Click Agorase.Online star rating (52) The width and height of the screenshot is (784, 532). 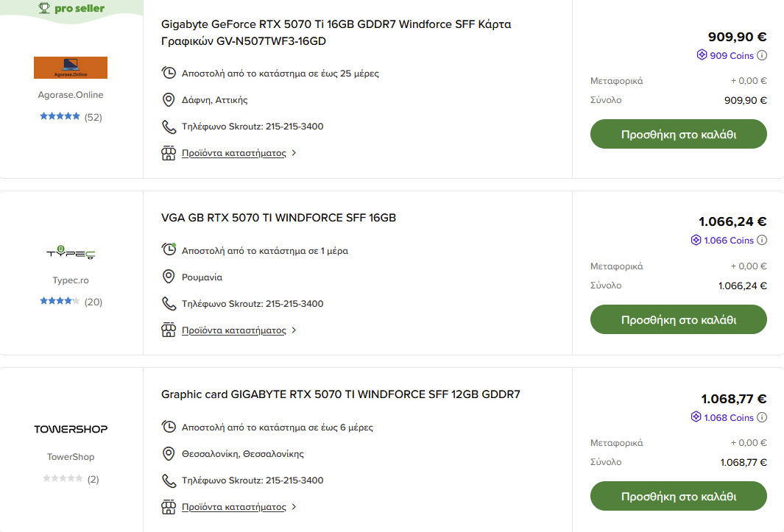tap(71, 117)
